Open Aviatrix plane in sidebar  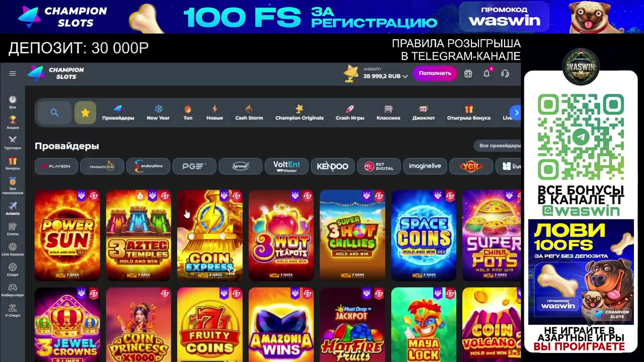pyautogui.click(x=13, y=209)
